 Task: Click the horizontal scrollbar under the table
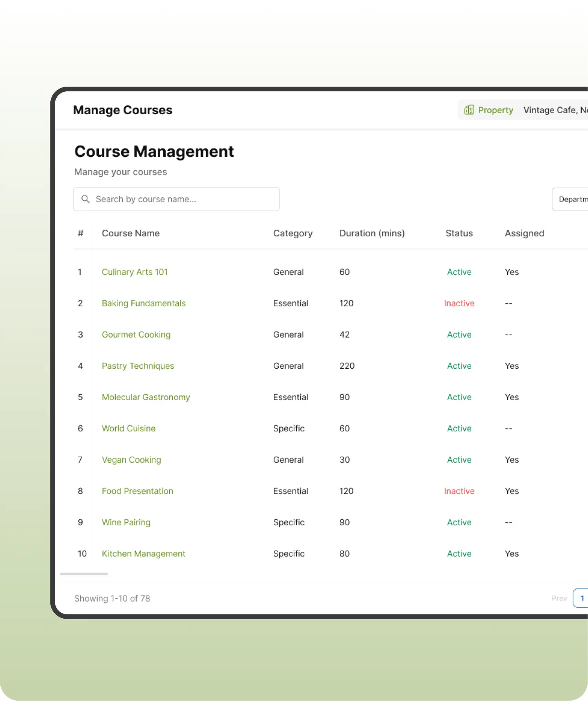pos(84,574)
